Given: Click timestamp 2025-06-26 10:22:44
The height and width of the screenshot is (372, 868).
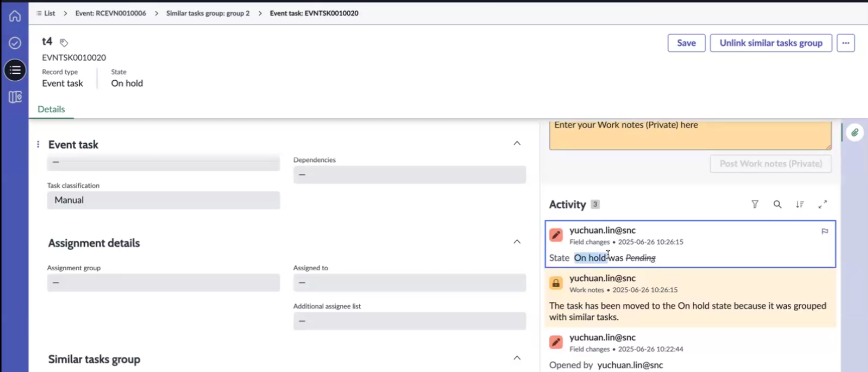Looking at the screenshot, I should pos(650,349).
